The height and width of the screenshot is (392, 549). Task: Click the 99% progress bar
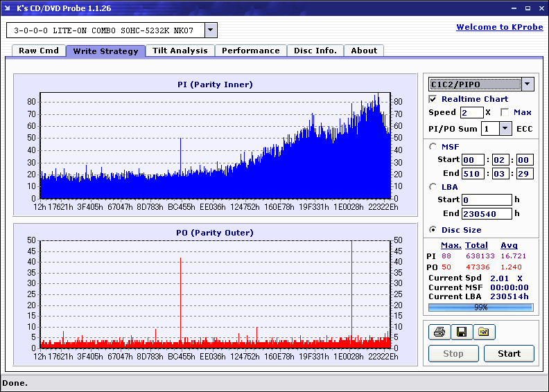[x=481, y=308]
